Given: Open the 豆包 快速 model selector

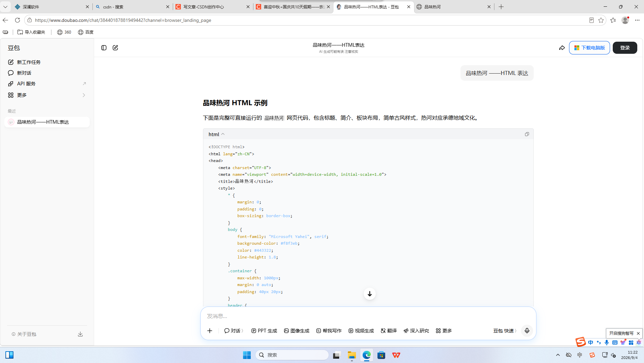Looking at the screenshot, I should (505, 331).
